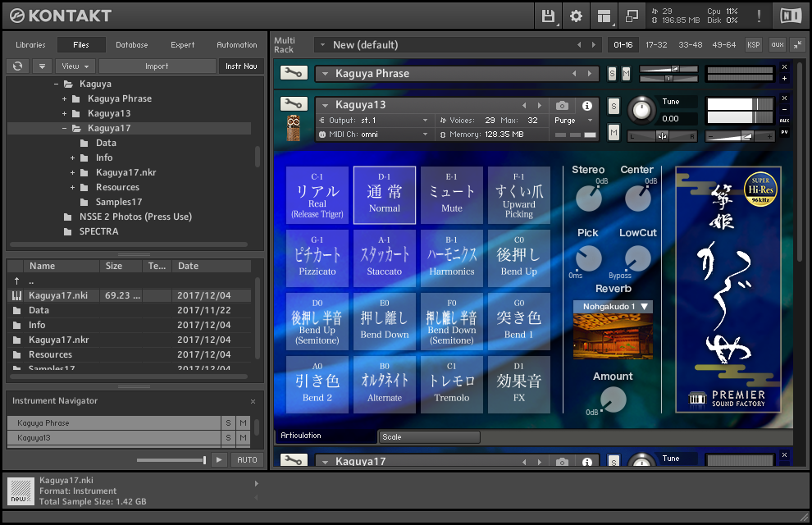The image size is (812, 525).
Task: Click the eject dropdown icon beside refresh
Action: (42, 66)
